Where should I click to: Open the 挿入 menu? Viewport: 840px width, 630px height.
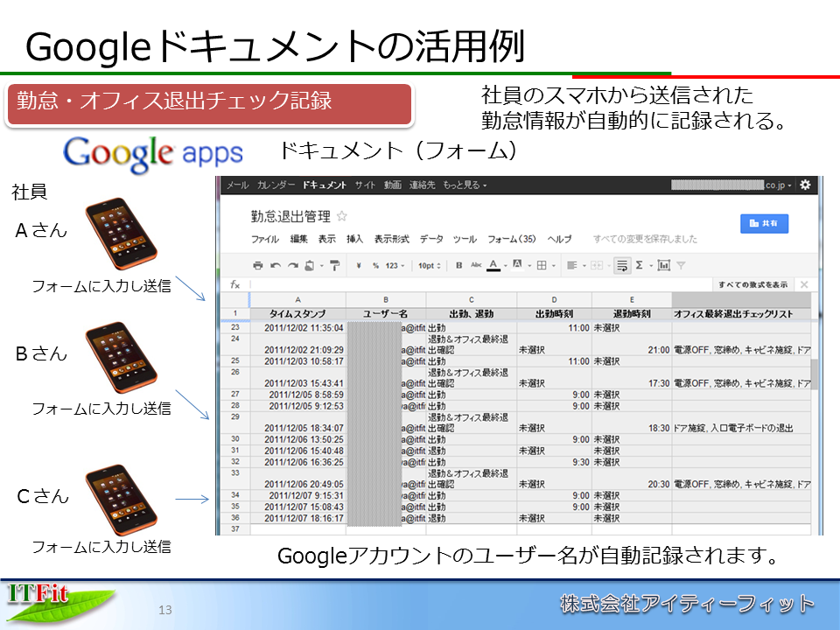(354, 239)
